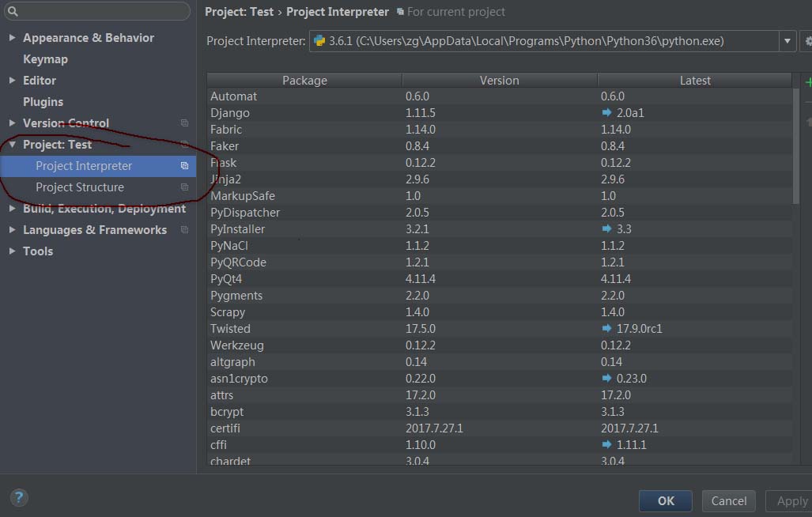The width and height of the screenshot is (812, 517).
Task: Select the Fabric package row
Action: coord(499,130)
